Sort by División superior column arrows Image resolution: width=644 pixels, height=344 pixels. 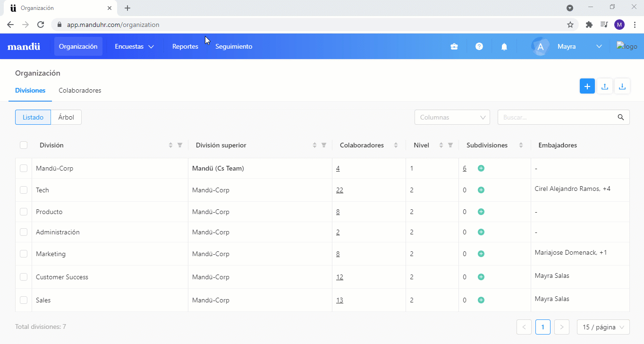click(314, 145)
